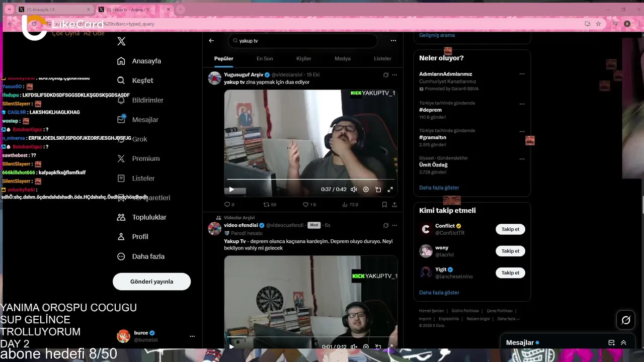This screenshot has height=362, width=644.
Task: Open search settings three-dot menu
Action: (393, 41)
